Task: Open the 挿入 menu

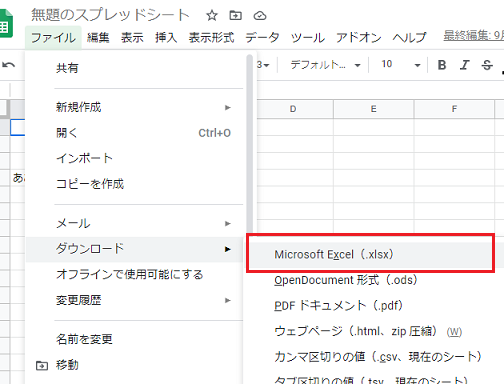Action: pyautogui.click(x=166, y=38)
